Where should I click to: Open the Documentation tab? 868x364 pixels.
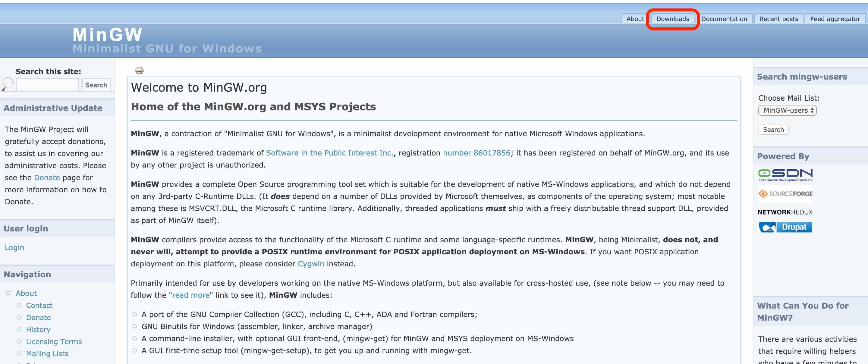pos(724,19)
